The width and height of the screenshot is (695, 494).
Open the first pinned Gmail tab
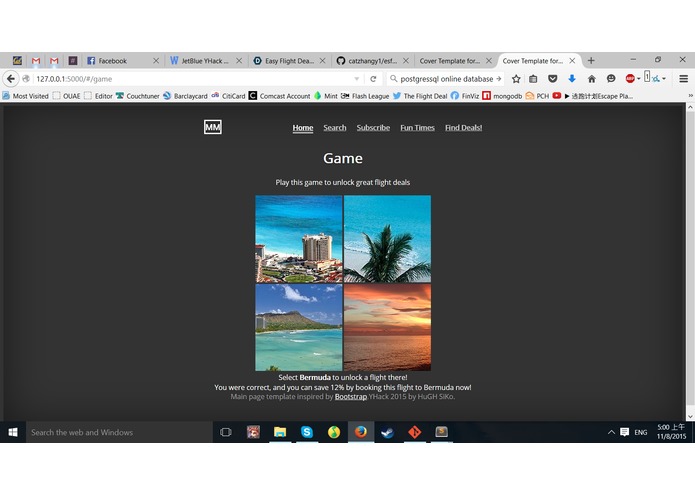click(x=36, y=61)
